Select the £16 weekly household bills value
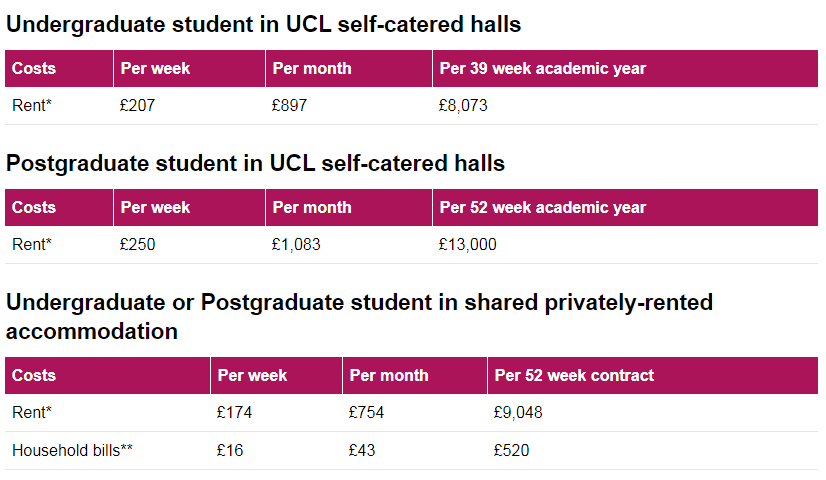This screenshot has width=826, height=480. [x=229, y=451]
